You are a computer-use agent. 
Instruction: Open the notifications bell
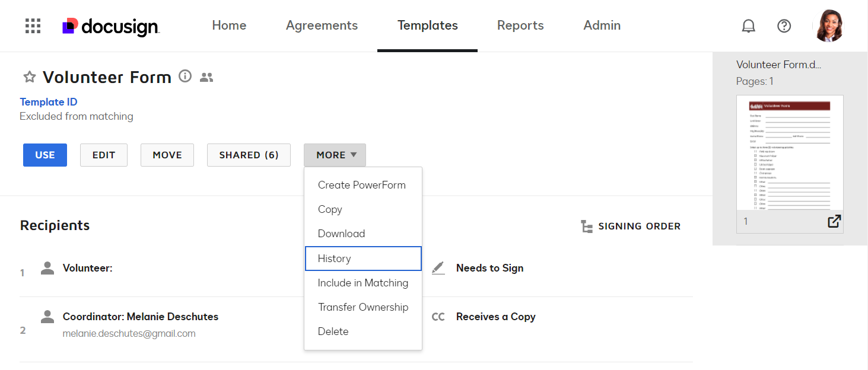click(748, 26)
